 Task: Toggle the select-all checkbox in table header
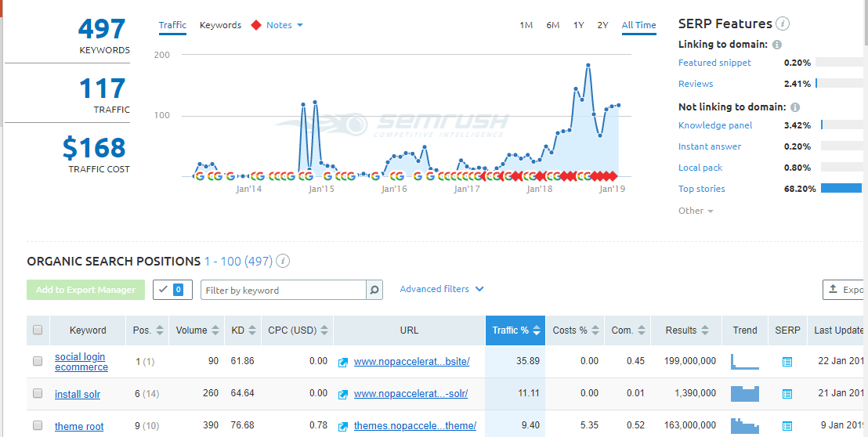[38, 330]
